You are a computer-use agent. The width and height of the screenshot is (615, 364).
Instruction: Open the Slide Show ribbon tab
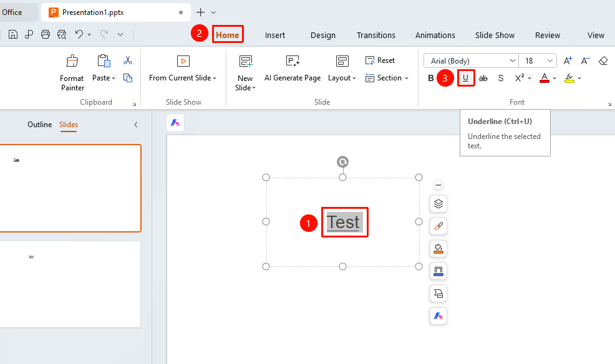(495, 36)
